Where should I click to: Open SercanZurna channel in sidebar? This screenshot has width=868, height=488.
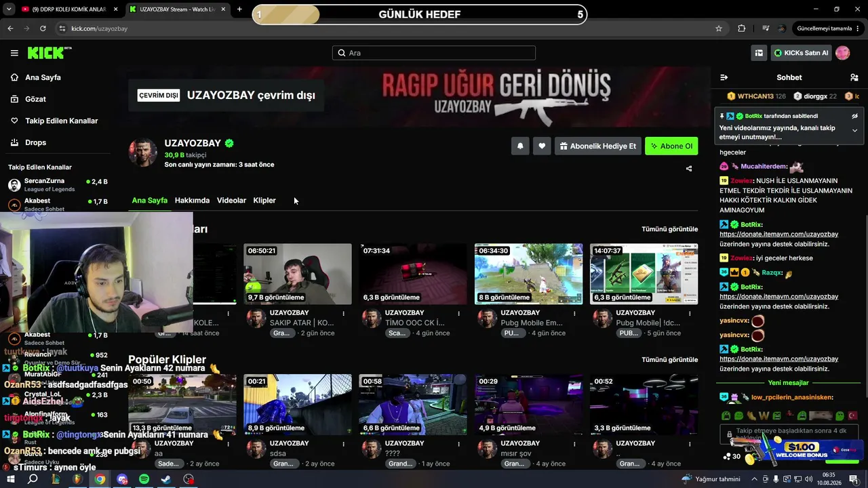click(x=58, y=185)
